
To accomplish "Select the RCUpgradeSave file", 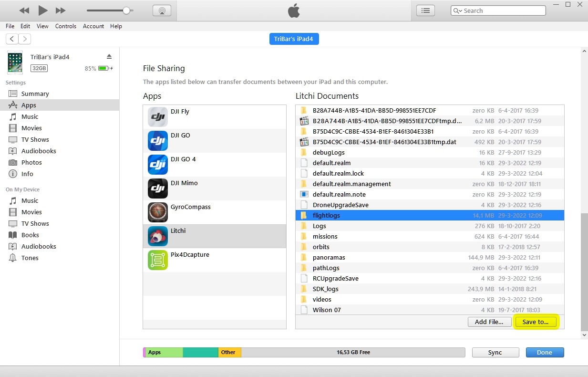I will (430, 278).
